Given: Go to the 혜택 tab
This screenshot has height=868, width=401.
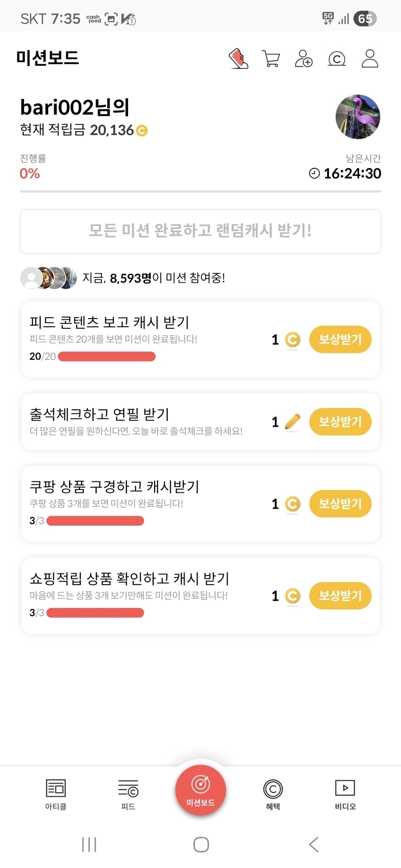Looking at the screenshot, I should pyautogui.click(x=273, y=794).
